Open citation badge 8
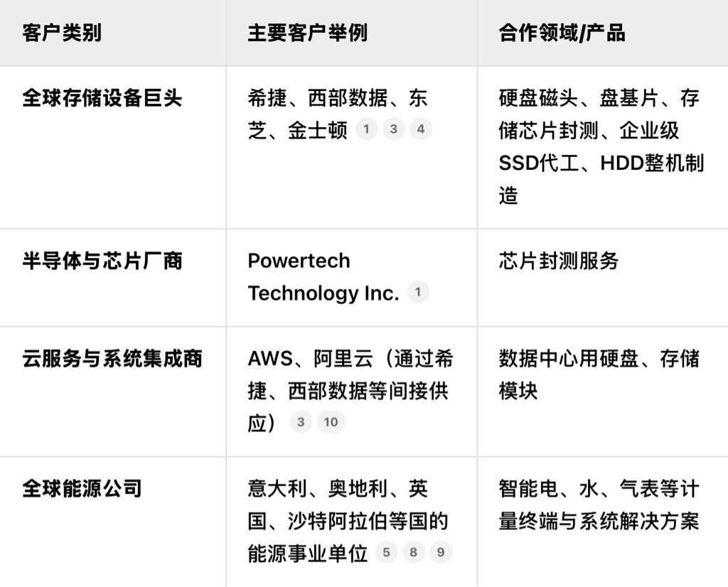728x587 pixels. coord(414,552)
